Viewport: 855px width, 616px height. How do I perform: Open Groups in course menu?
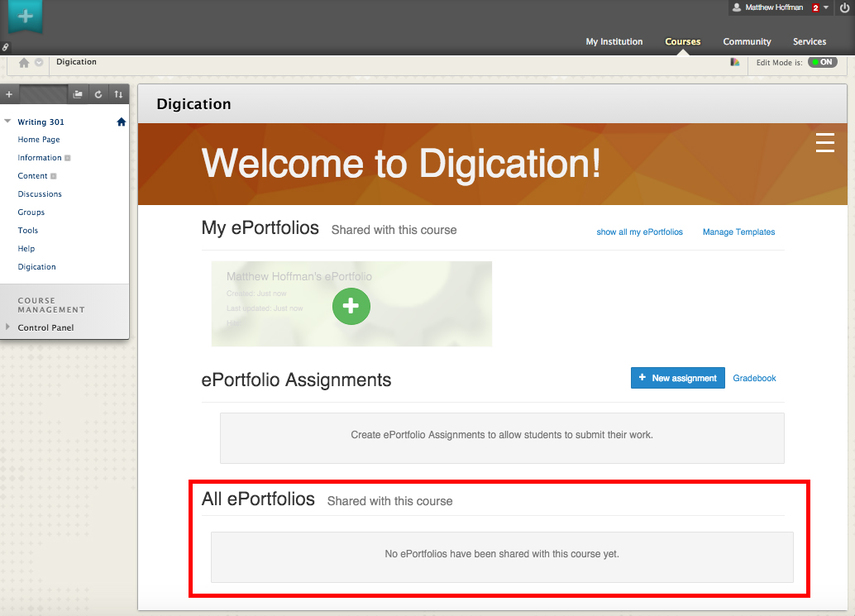31,212
